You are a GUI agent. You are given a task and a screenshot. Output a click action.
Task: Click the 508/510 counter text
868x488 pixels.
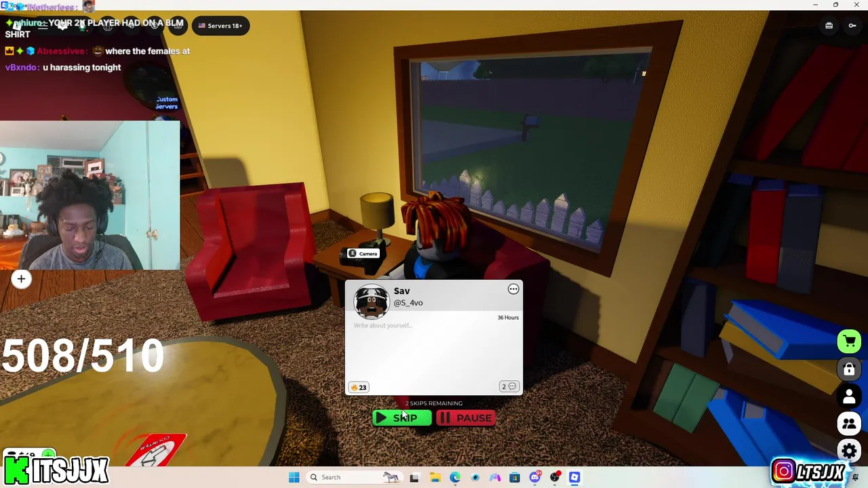pyautogui.click(x=83, y=357)
